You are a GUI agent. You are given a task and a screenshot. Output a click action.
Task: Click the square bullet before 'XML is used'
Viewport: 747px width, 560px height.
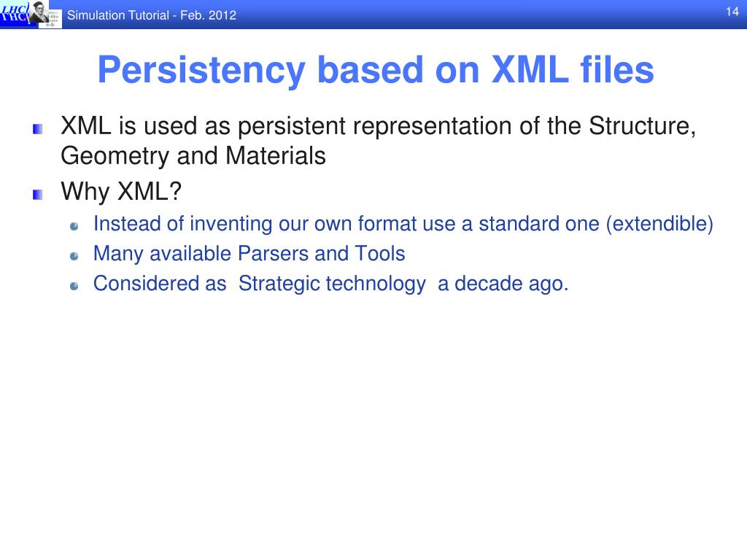[x=38, y=129]
